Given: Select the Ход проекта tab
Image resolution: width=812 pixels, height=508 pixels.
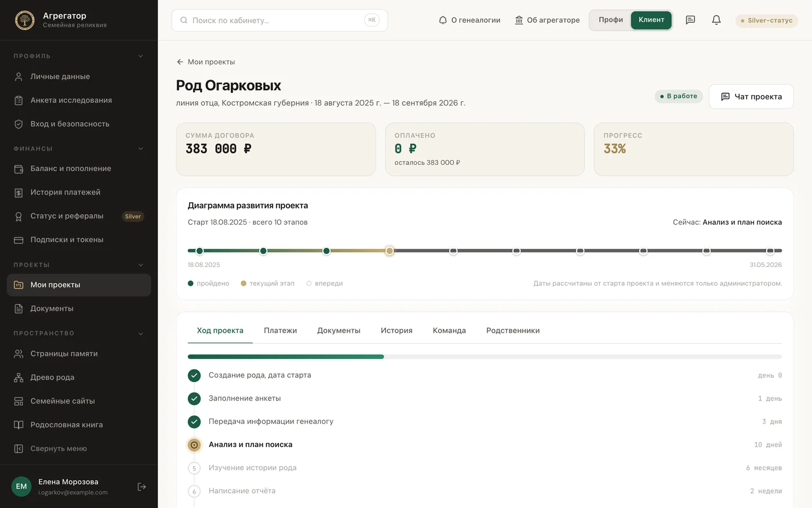Looking at the screenshot, I should (220, 331).
